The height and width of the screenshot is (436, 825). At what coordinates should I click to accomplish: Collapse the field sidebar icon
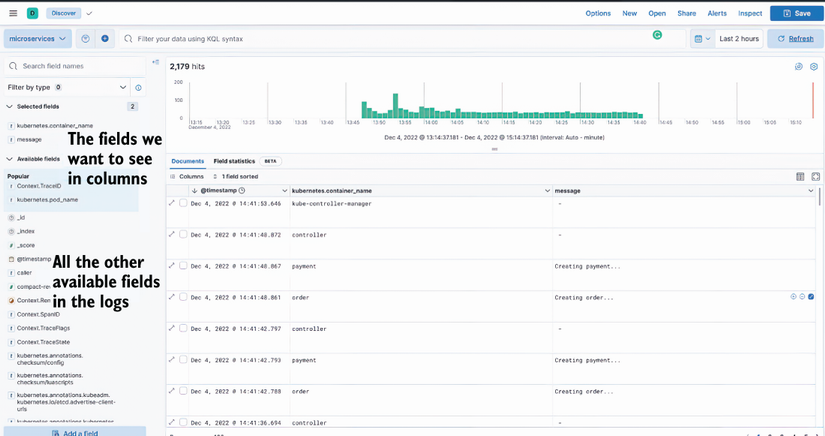(156, 62)
